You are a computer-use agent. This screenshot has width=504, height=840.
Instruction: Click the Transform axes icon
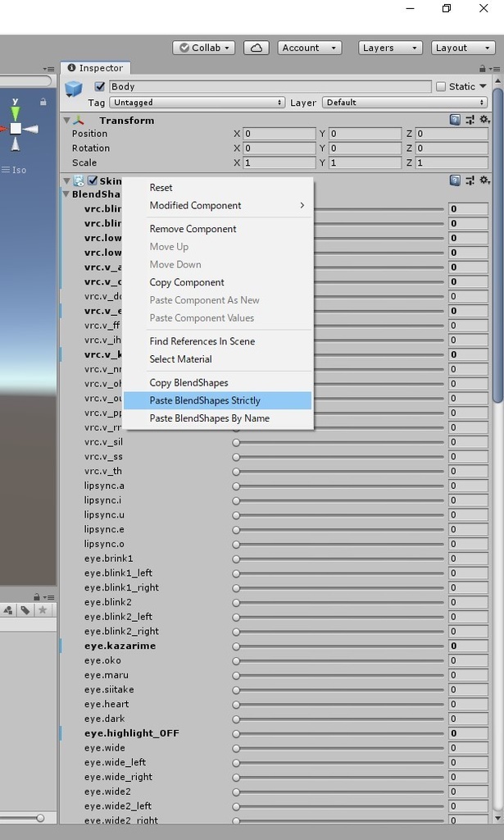(79, 121)
